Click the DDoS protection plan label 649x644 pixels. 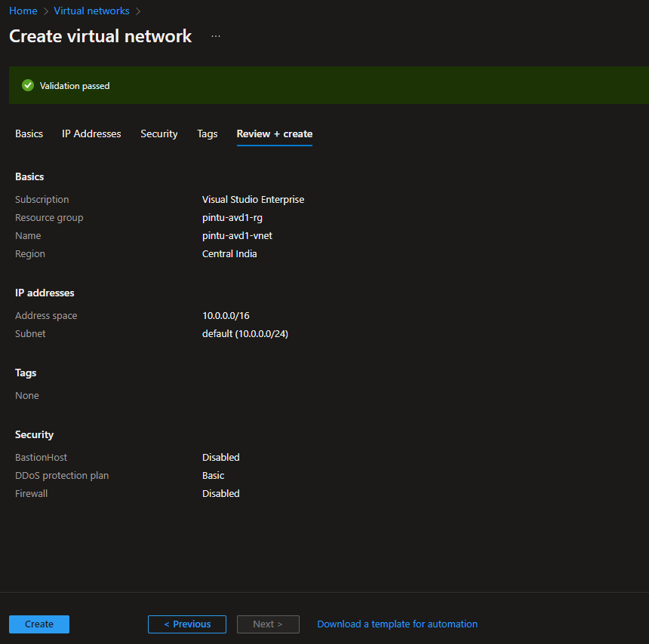point(62,475)
